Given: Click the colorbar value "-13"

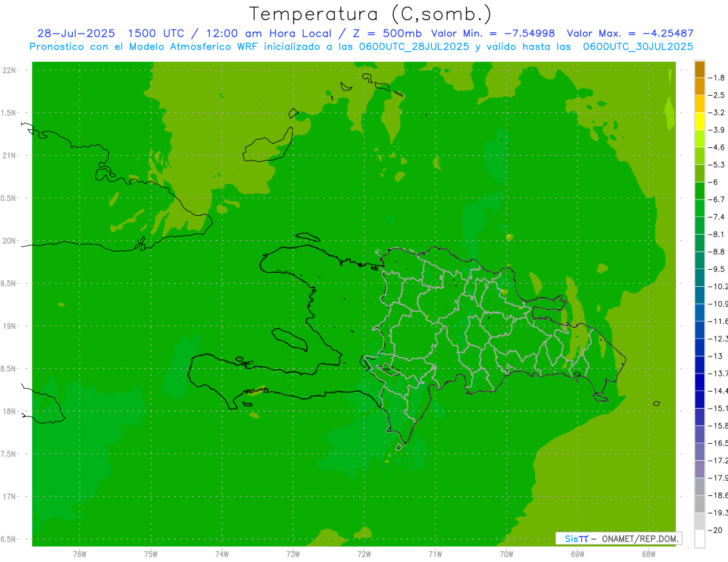Looking at the screenshot, I should click(716, 356).
